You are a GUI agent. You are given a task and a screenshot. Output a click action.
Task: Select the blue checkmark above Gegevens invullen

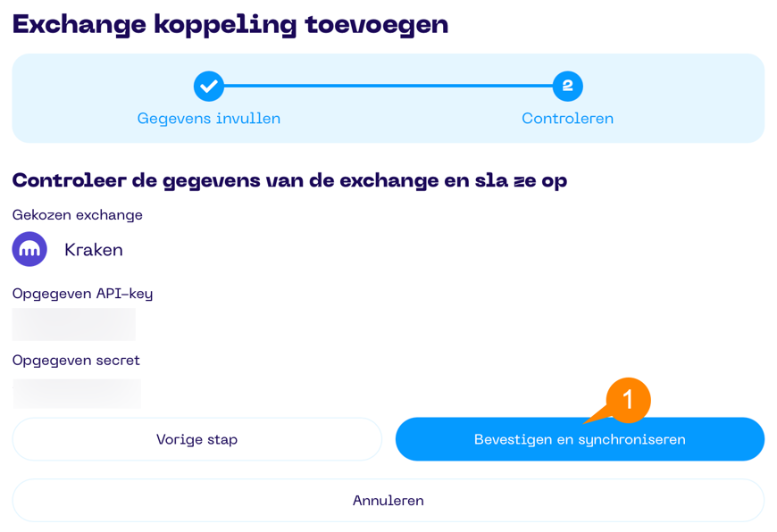[208, 87]
